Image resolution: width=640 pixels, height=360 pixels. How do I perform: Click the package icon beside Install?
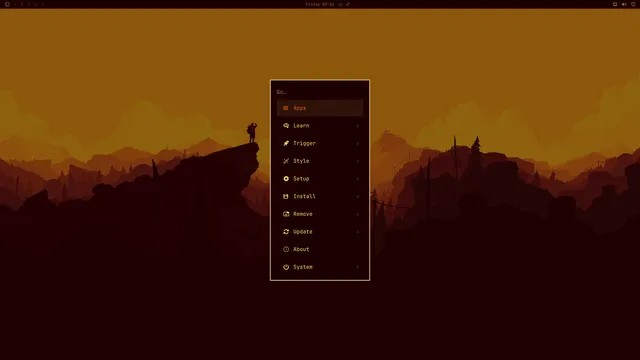(x=286, y=196)
